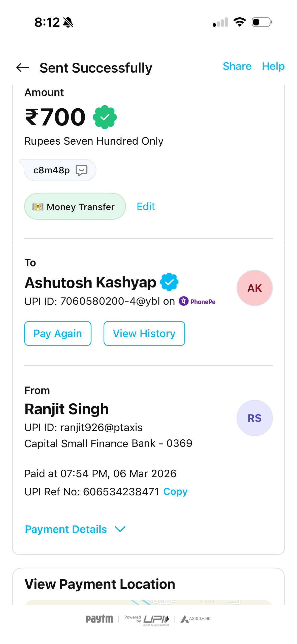Screen dimensions: 297x644
Task: Tap the message icon beside c8m48p
Action: [x=82, y=170]
